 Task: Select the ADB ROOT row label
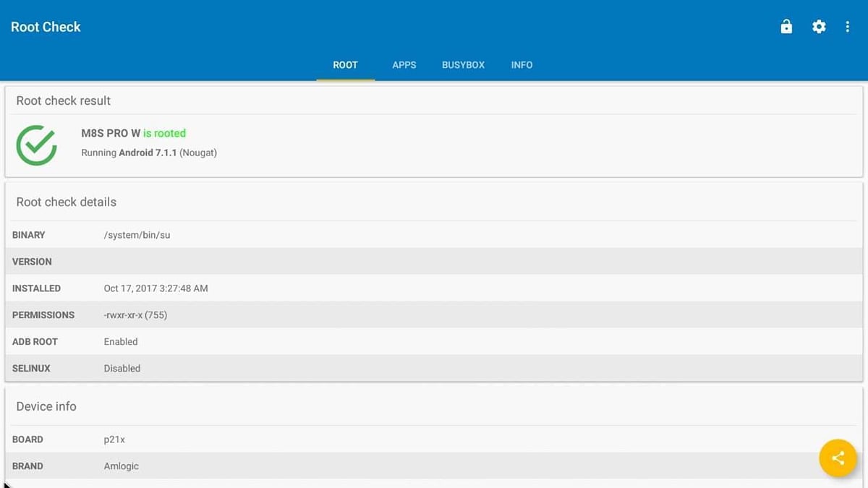click(x=35, y=342)
